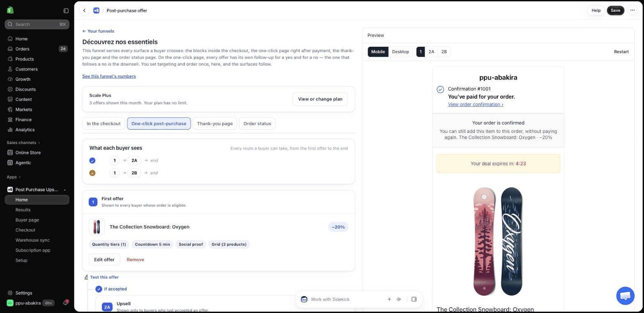Switch to the Thank-you page tab
644x313 pixels.
[x=215, y=123]
